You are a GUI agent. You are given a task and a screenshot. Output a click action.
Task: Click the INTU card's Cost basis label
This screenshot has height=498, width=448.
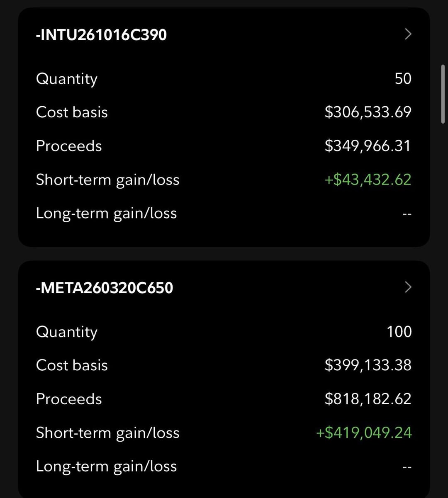coord(72,112)
